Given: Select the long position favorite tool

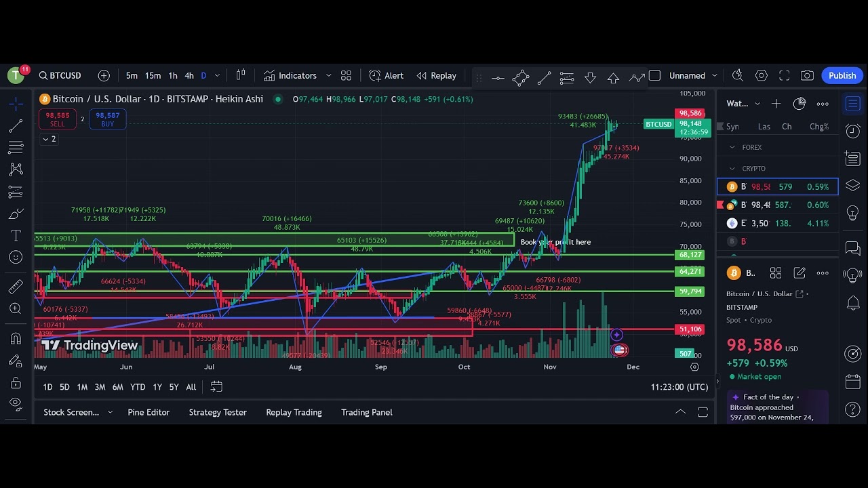Looking at the screenshot, I should click(567, 78).
